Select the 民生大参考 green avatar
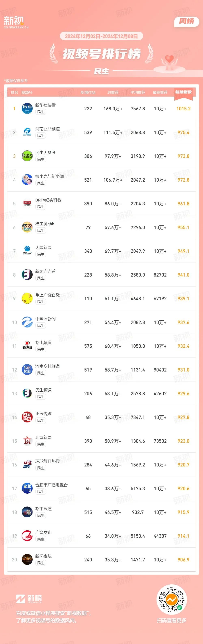This screenshot has height=644, width=203. click(x=27, y=156)
